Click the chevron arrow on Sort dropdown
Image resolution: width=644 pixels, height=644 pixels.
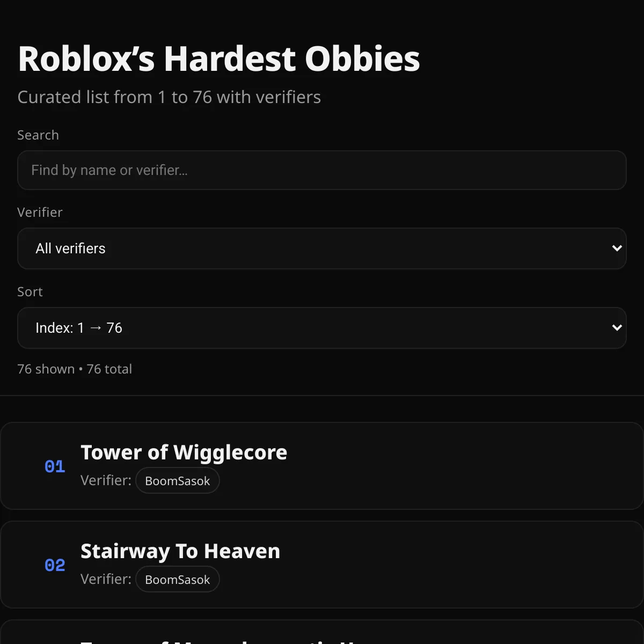[617, 328]
